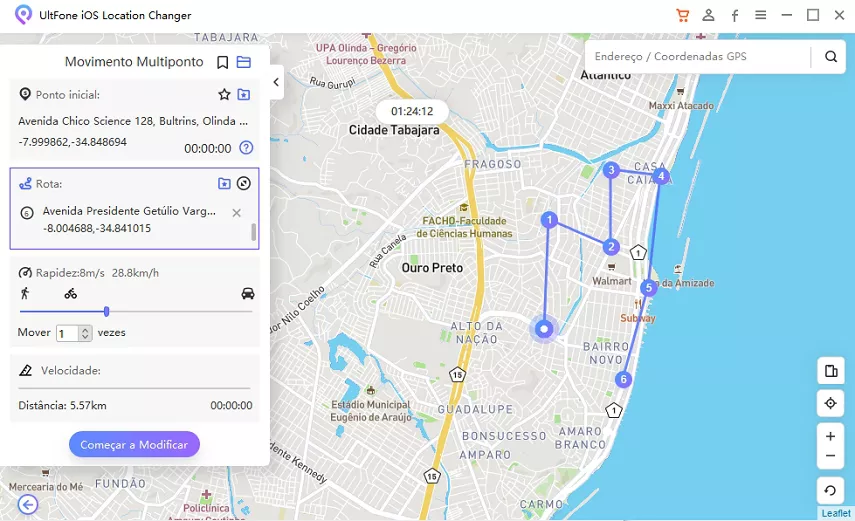Click the Rapidez speed slider handle
The image size is (855, 521).
pyautogui.click(x=106, y=311)
